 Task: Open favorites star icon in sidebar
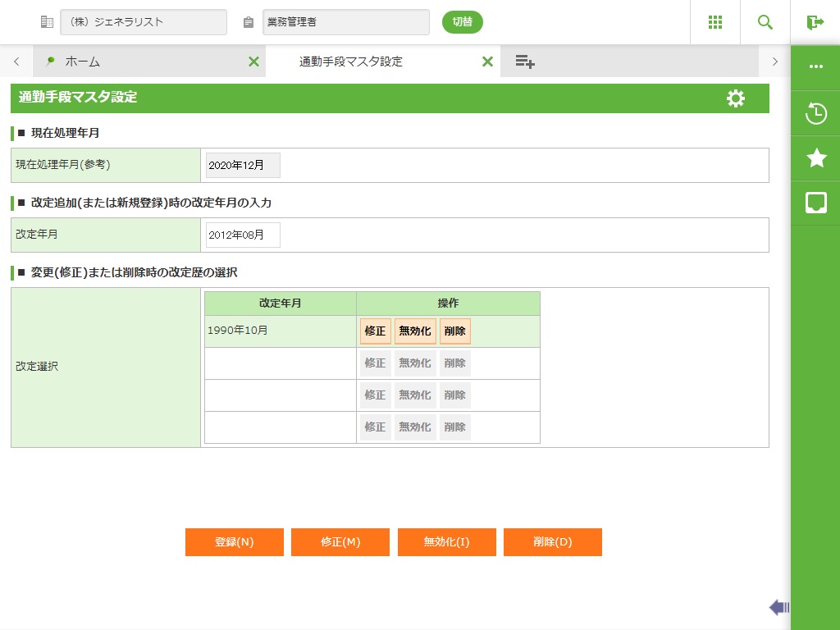(x=815, y=157)
